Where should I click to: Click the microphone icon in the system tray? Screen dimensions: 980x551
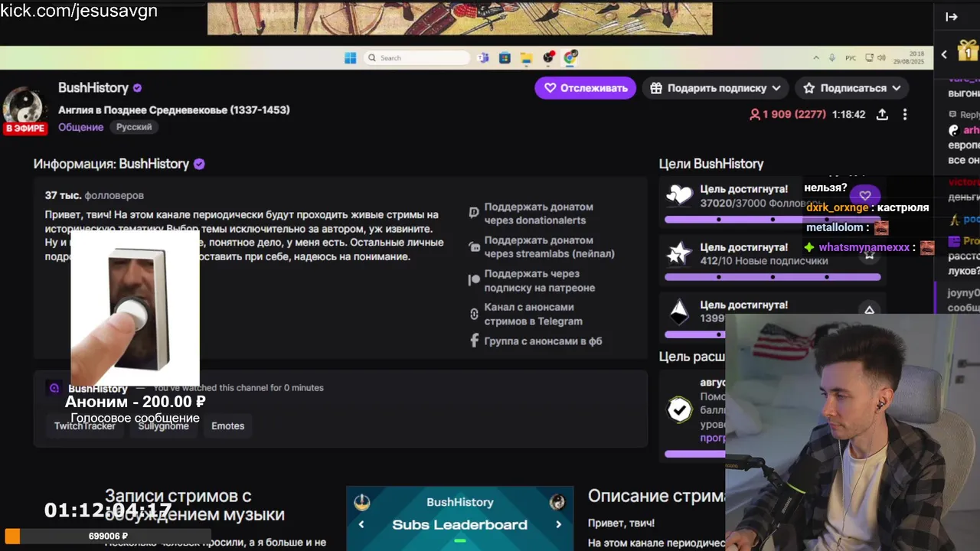coord(832,58)
